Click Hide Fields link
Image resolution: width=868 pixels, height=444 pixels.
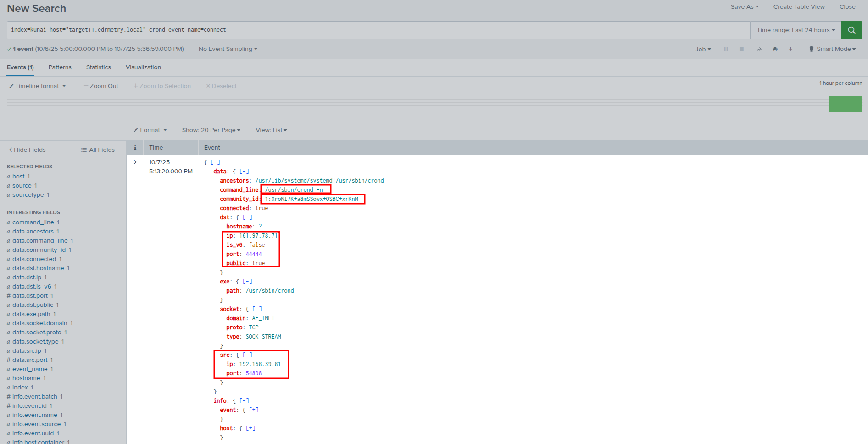28,150
